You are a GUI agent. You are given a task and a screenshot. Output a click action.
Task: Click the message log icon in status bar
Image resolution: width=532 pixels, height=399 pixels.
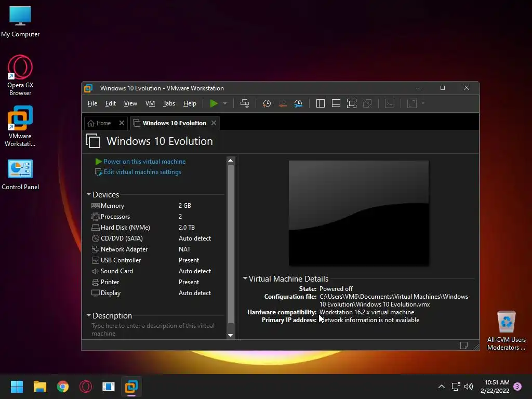pos(464,345)
